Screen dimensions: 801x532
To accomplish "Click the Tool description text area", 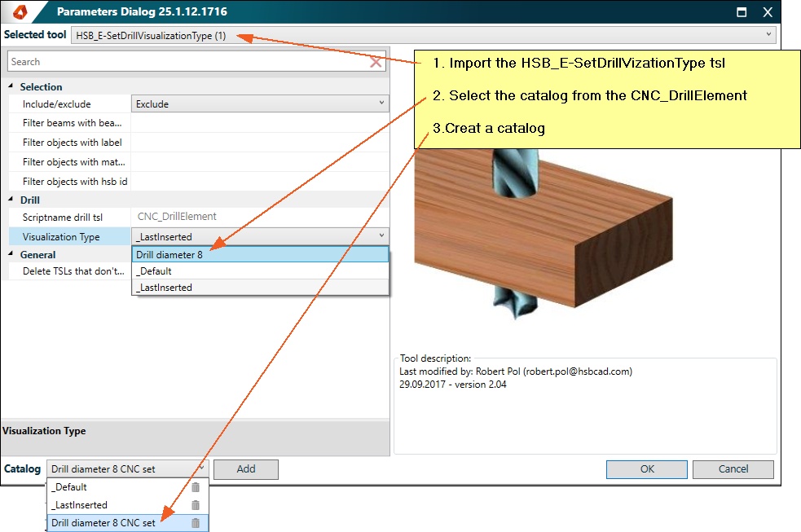I will tap(585, 406).
